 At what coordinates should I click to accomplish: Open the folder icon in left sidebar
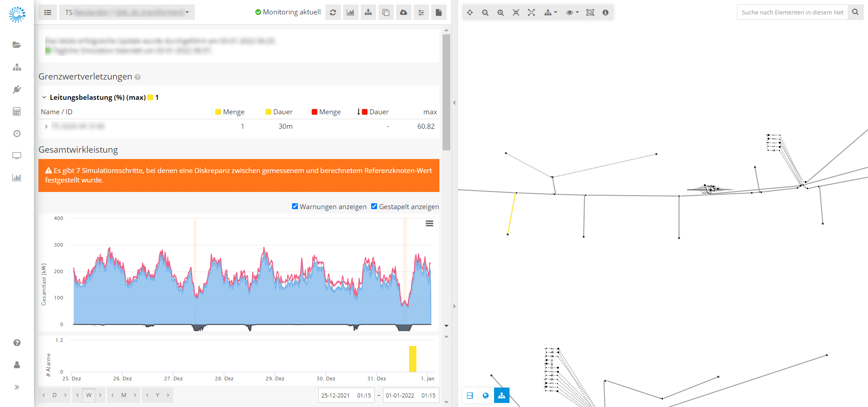[17, 45]
